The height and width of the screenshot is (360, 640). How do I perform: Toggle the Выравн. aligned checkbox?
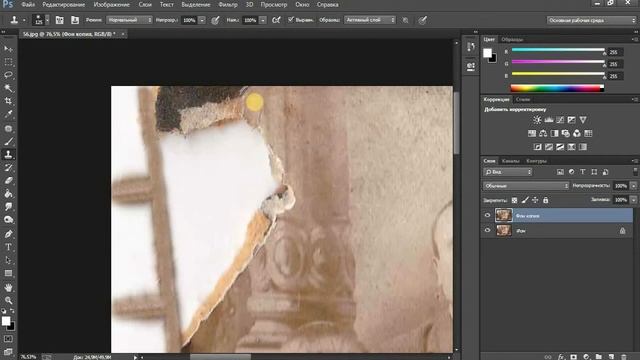point(291,20)
